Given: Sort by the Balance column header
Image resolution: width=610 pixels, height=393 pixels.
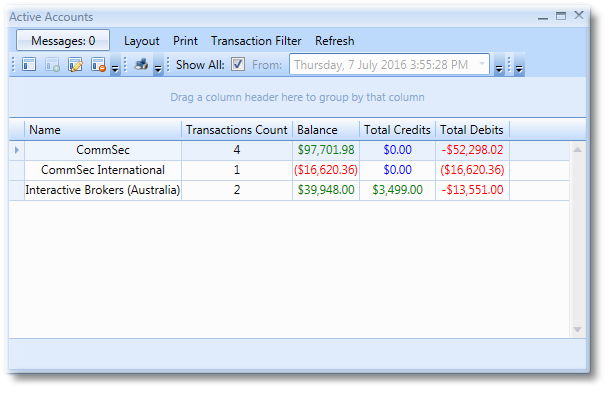Looking at the screenshot, I should pyautogui.click(x=326, y=130).
